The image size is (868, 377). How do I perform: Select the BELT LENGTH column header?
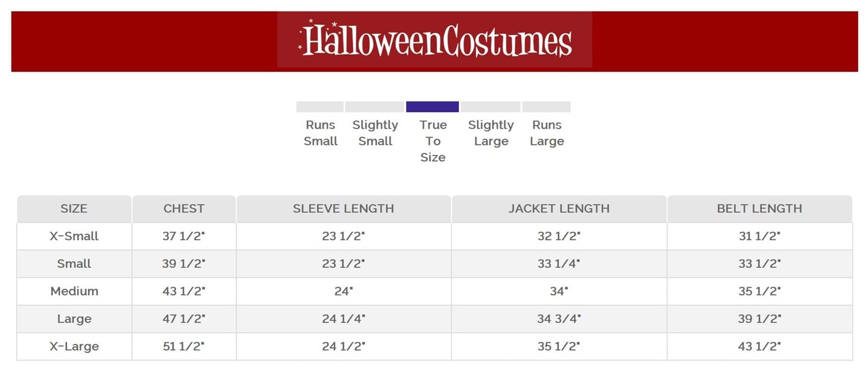(759, 209)
